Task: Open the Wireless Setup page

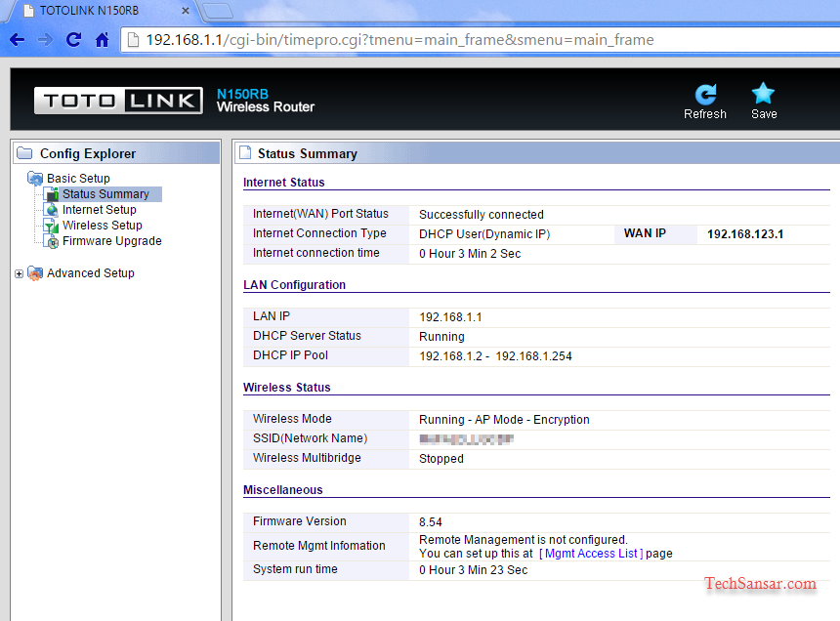Action: pos(102,226)
